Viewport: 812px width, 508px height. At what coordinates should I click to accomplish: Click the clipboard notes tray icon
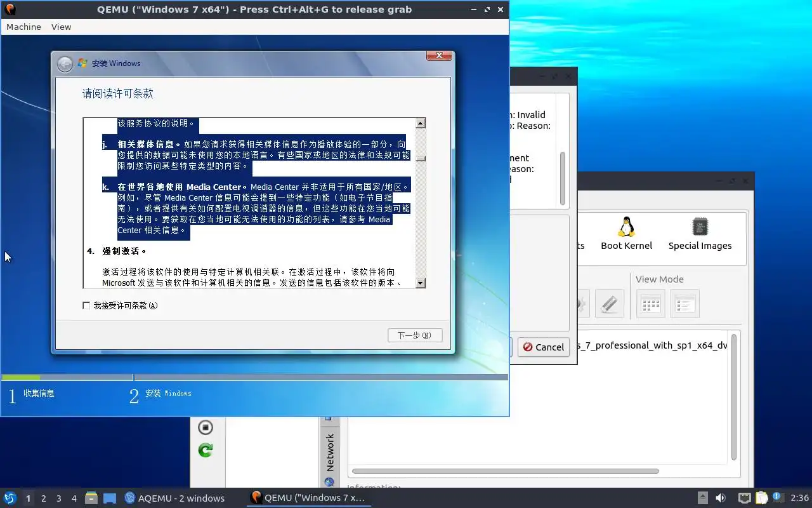[761, 498]
